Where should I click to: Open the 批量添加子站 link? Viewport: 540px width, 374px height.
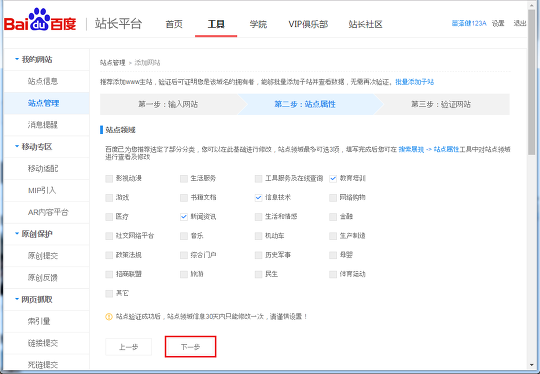click(x=415, y=82)
